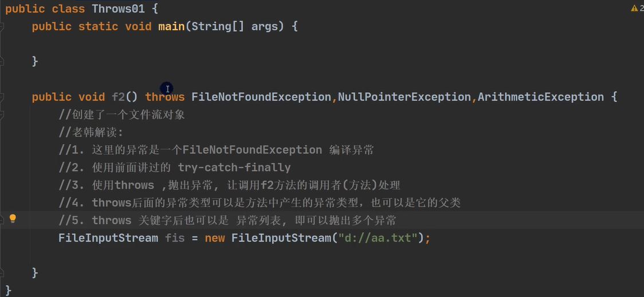
Task: Click the FileInputStream type declaration
Action: click(108, 237)
